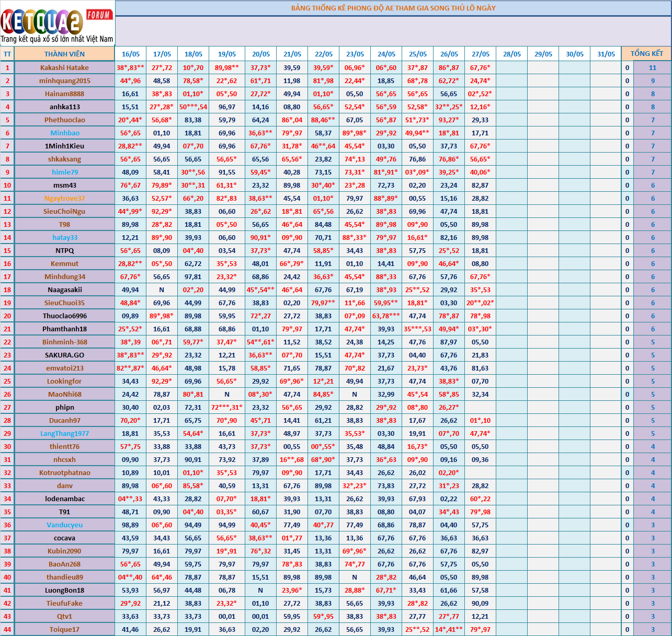Screen dimensions: 672x636
Task: Select the THÀNH VIÊN column header
Action: [64, 54]
